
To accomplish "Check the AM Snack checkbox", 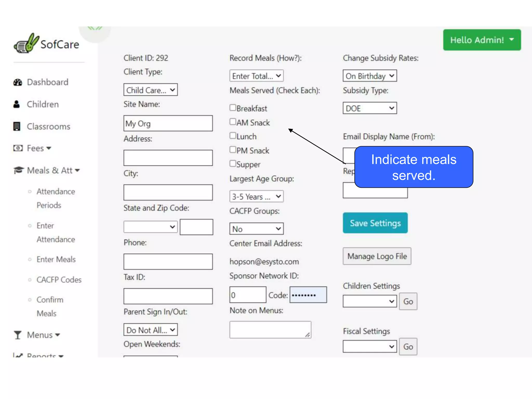I will pyautogui.click(x=233, y=122).
